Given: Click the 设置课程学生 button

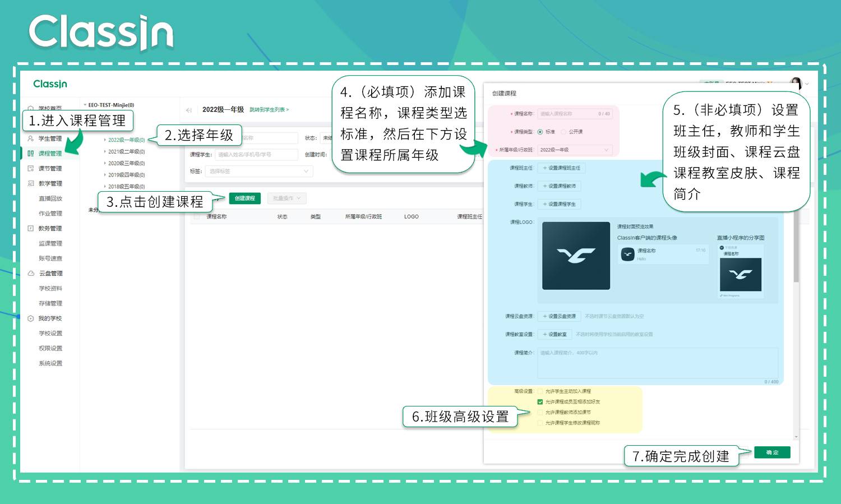Looking at the screenshot, I should pos(559,204).
